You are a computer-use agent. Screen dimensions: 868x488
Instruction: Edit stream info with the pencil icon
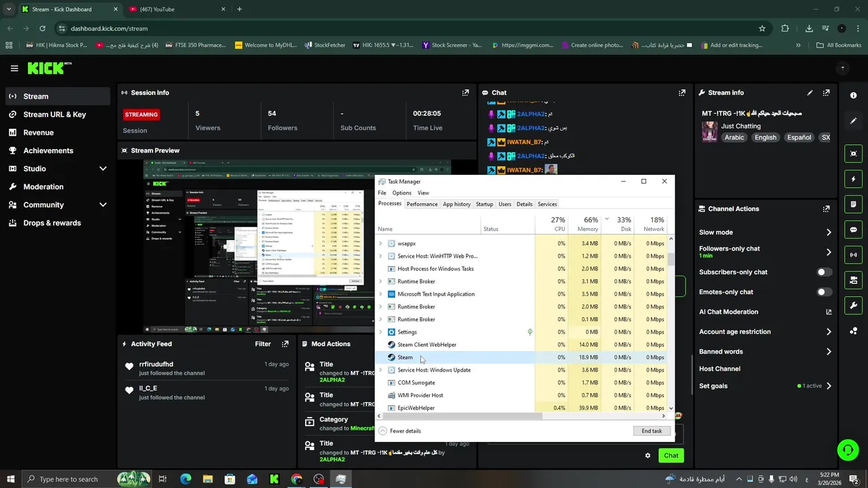click(810, 93)
